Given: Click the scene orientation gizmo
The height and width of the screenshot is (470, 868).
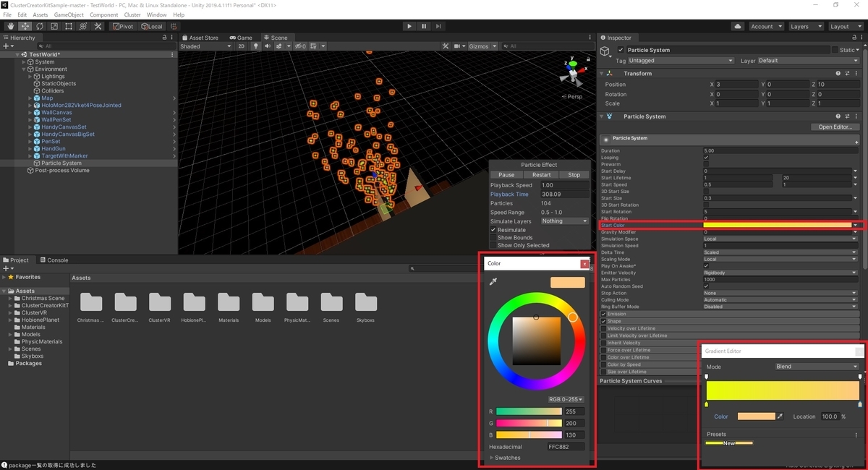Looking at the screenshot, I should click(x=573, y=74).
